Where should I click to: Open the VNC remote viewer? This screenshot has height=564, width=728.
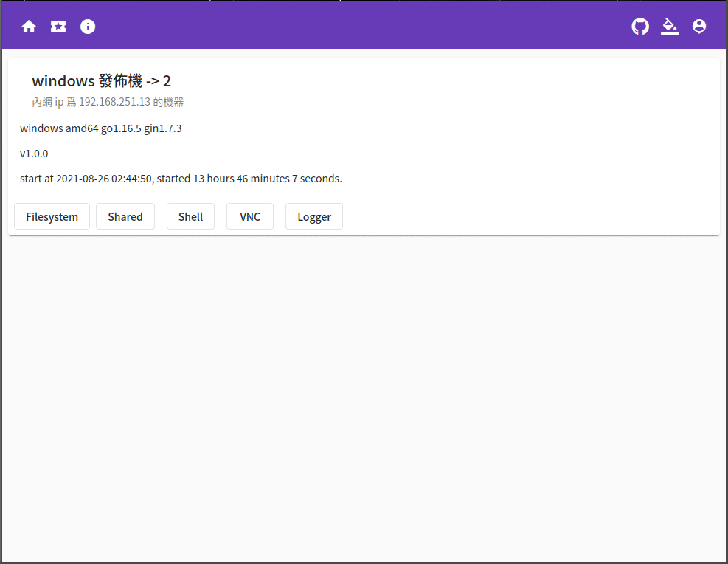coord(249,216)
